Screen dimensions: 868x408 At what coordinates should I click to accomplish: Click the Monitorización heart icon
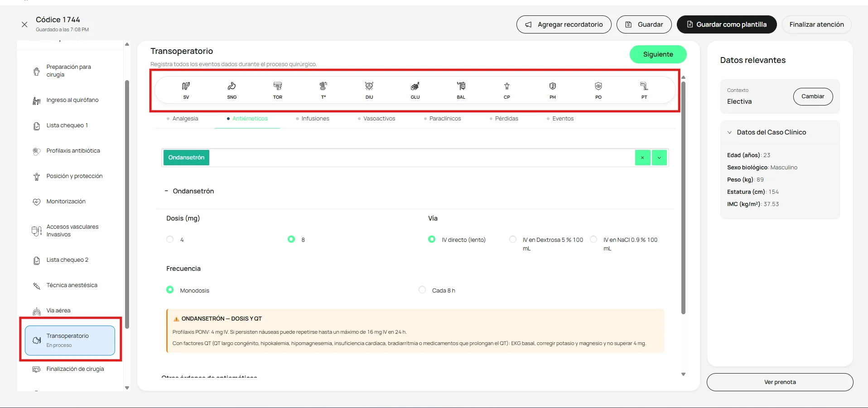tap(37, 202)
